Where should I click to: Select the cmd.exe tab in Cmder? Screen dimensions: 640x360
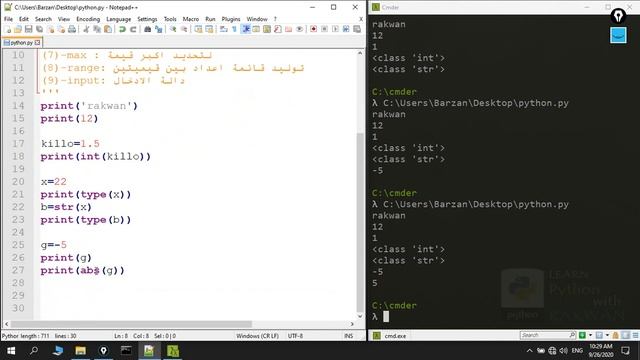391,336
